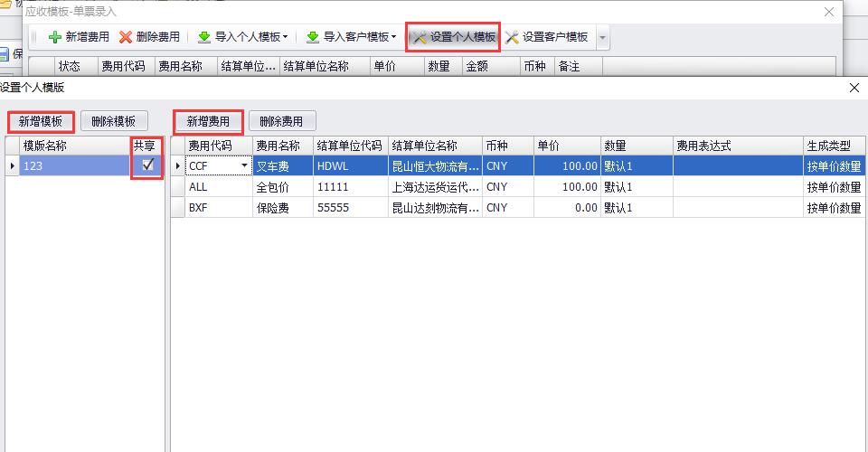
Task: Uncheck the 共享 checkbox for template 123
Action: pos(148,165)
